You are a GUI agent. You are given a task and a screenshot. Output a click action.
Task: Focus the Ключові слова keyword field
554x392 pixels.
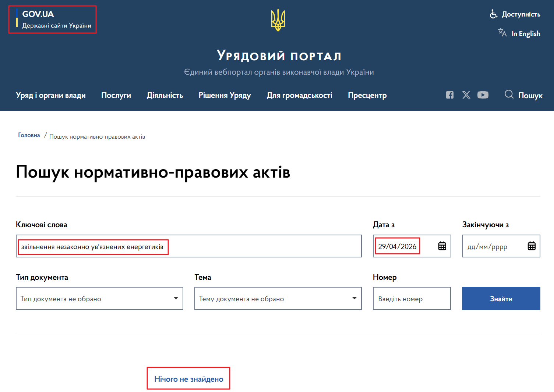[x=189, y=246]
